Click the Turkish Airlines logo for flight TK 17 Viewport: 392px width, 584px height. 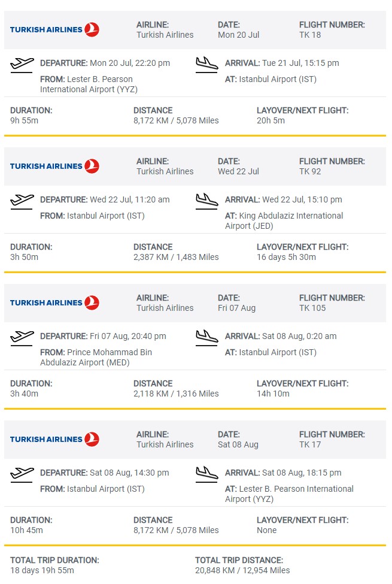[x=54, y=439]
